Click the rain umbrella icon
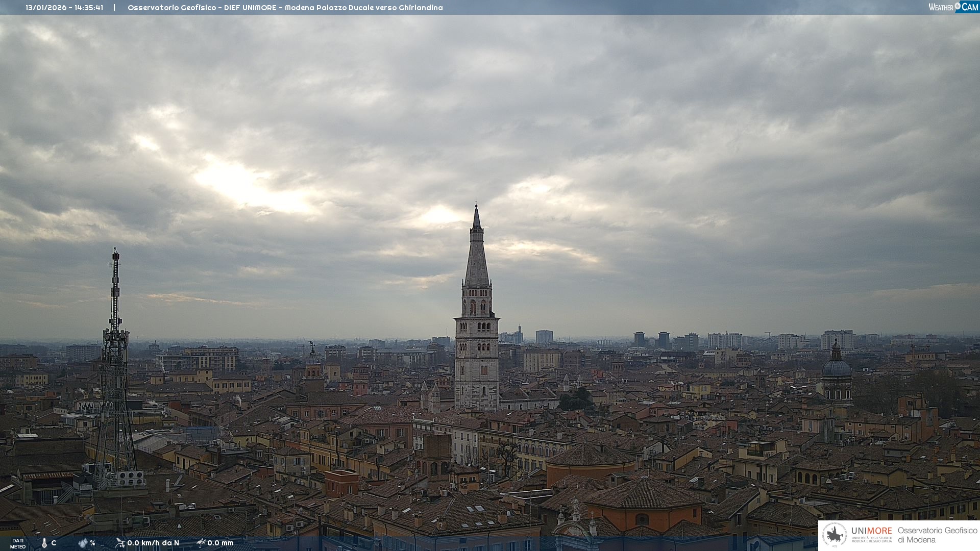The width and height of the screenshot is (980, 551). [201, 543]
